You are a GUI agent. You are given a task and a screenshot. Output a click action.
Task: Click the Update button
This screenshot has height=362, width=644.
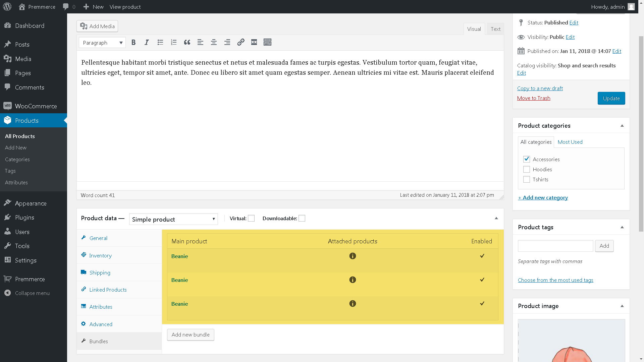(611, 98)
